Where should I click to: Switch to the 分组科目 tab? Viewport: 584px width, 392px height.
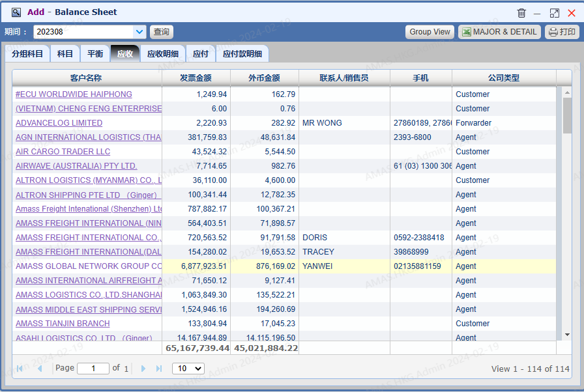pyautogui.click(x=27, y=53)
